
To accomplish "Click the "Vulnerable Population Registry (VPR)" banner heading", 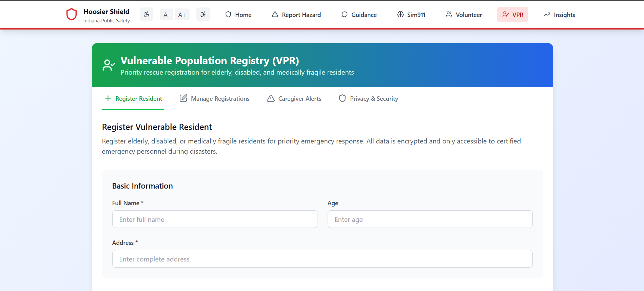I will [x=210, y=60].
